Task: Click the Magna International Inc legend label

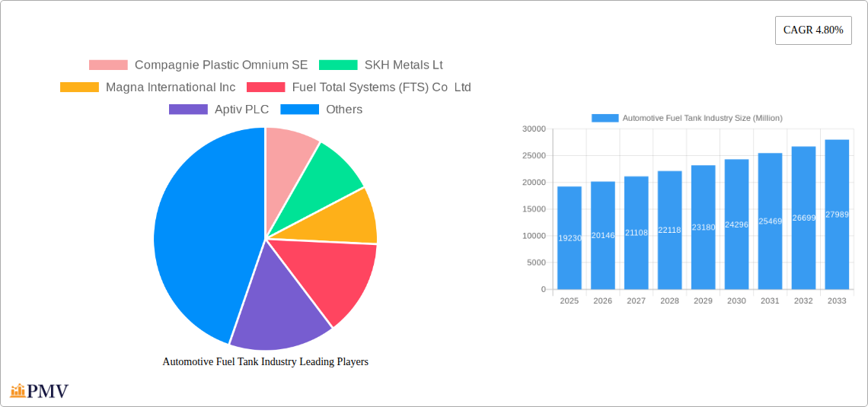Action: click(x=171, y=87)
